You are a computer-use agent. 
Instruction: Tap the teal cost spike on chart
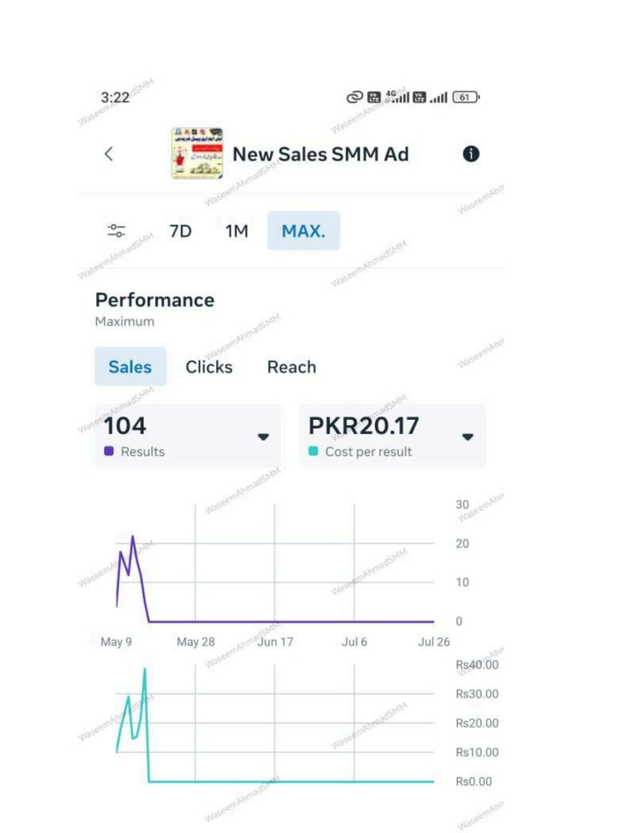tap(145, 670)
